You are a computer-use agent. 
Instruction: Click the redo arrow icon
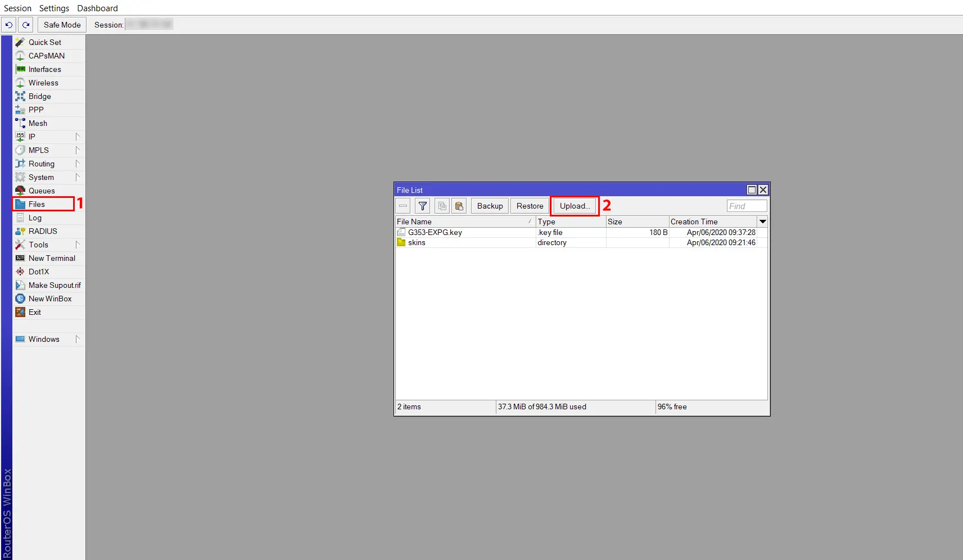point(25,25)
